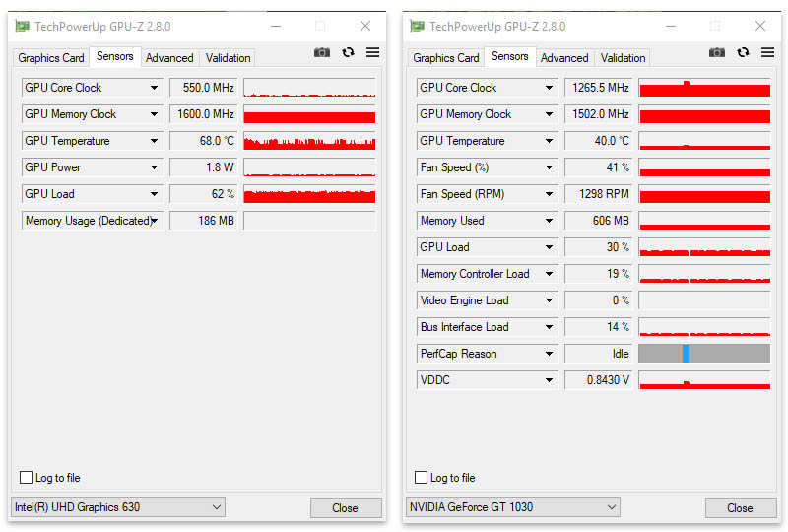The width and height of the screenshot is (788, 532).
Task: Click refresh icon in Intel UHD GPU-Z window
Action: 349,52
